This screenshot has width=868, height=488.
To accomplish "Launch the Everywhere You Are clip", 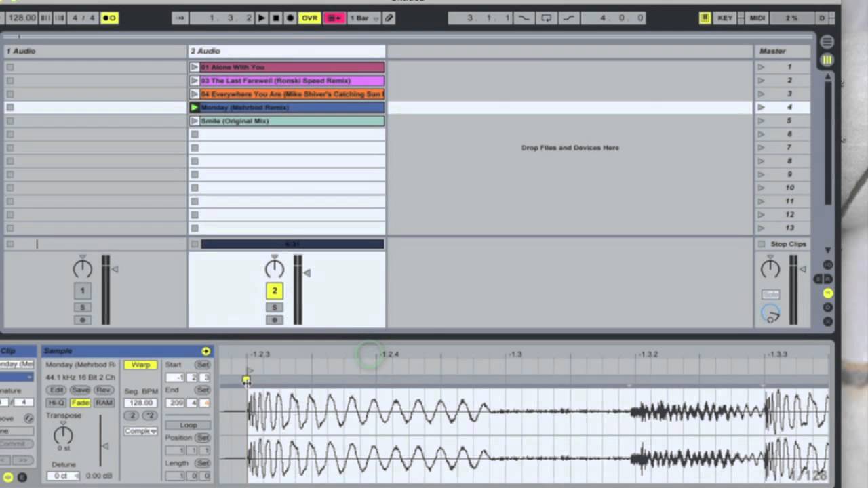I will click(x=195, y=94).
